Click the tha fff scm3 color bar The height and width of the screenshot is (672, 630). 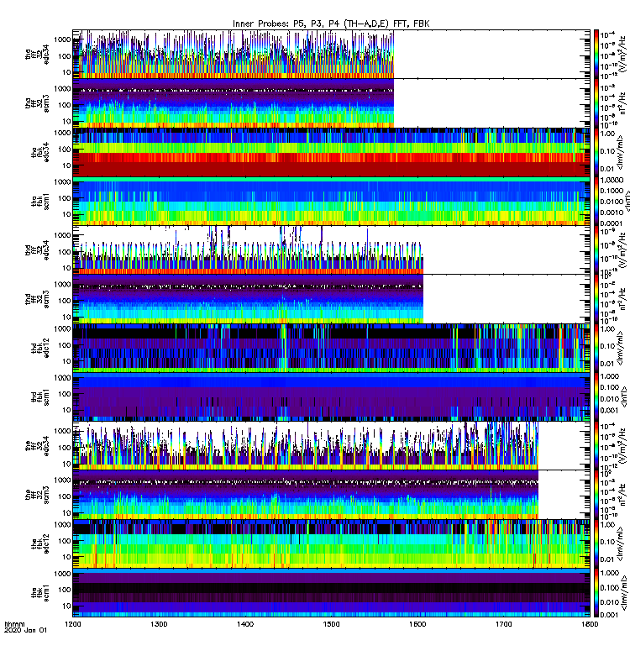596,103
